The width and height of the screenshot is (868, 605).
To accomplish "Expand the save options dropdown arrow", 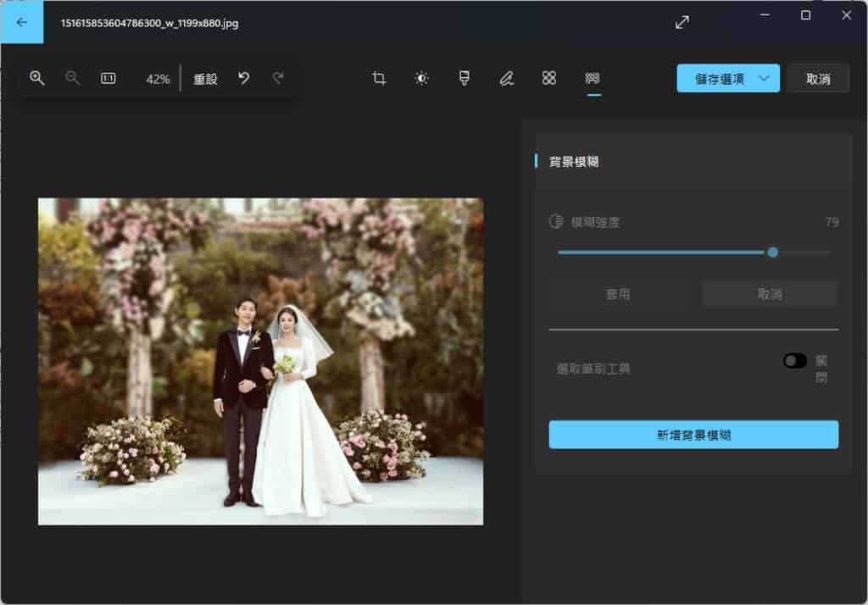I will coord(765,78).
